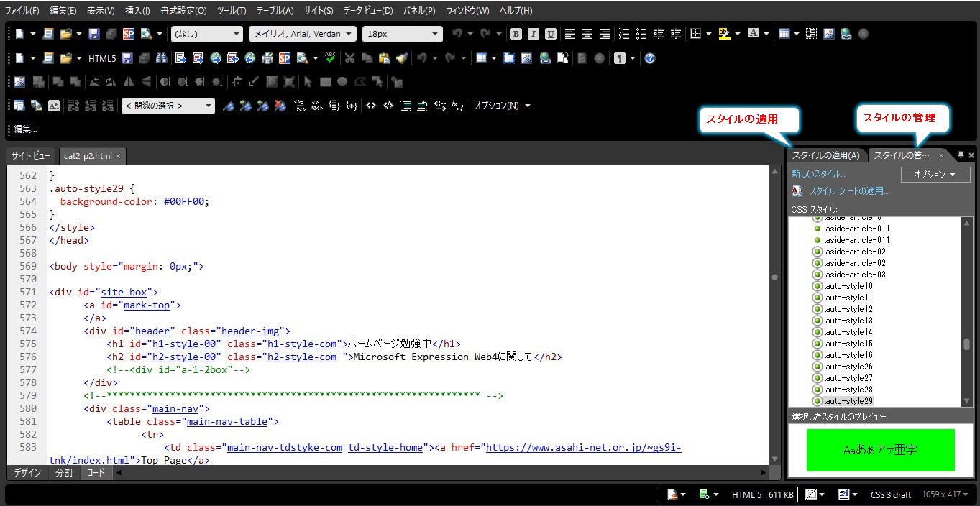
Task: Click the font color 'A' icon
Action: [x=754, y=34]
